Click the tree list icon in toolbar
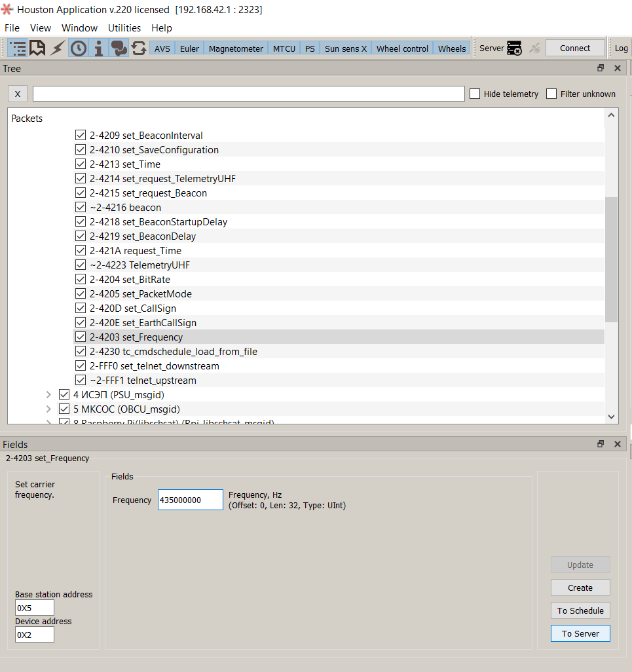The image size is (632, 672). click(18, 48)
